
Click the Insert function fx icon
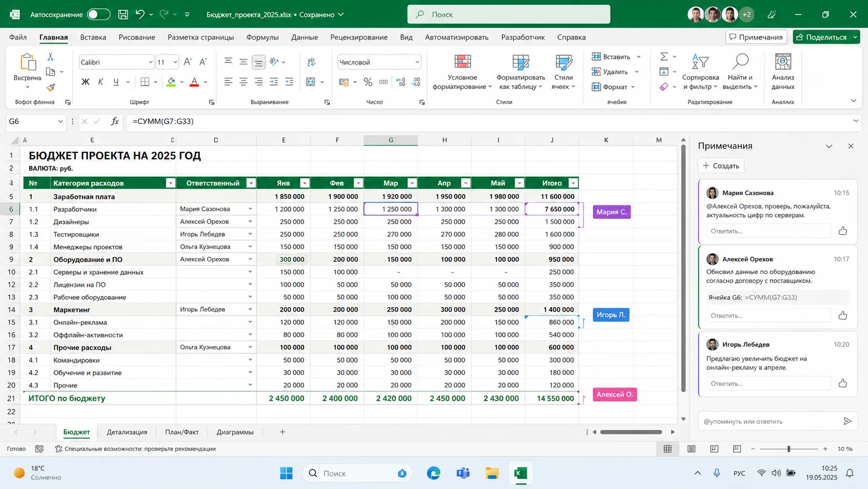click(x=115, y=121)
